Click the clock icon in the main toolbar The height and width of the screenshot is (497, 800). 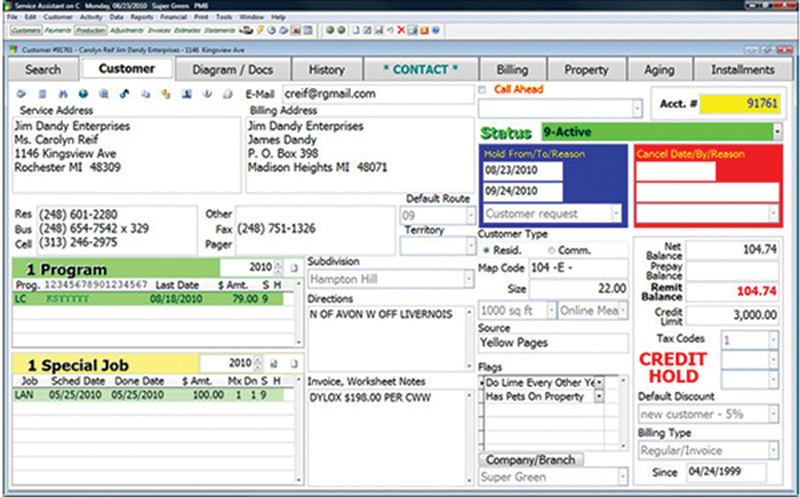pyautogui.click(x=271, y=31)
